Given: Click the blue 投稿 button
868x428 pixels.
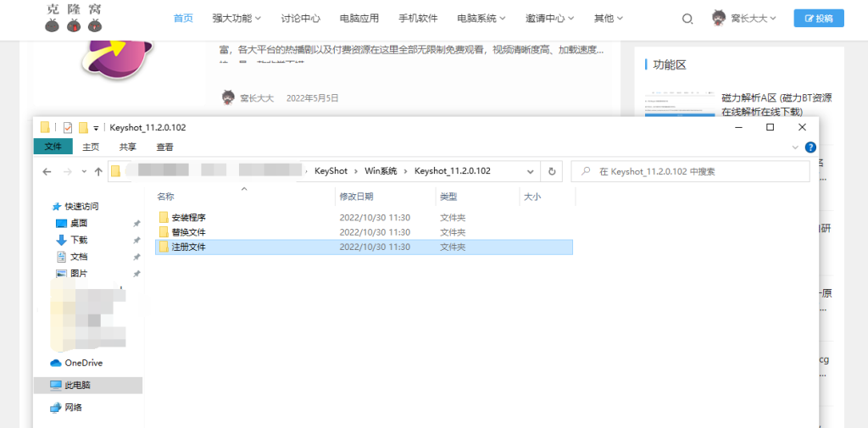Looking at the screenshot, I should (x=819, y=19).
